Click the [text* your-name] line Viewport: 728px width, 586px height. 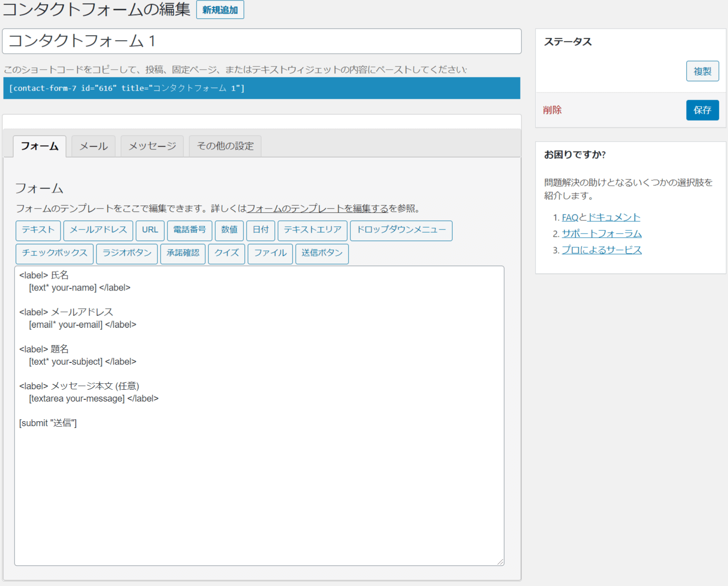[80, 288]
